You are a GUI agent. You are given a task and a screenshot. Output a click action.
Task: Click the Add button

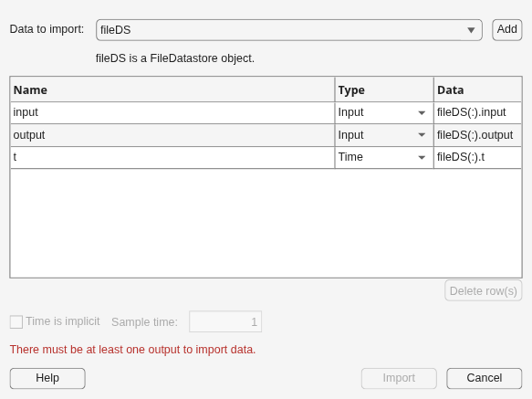pyautogui.click(x=506, y=30)
